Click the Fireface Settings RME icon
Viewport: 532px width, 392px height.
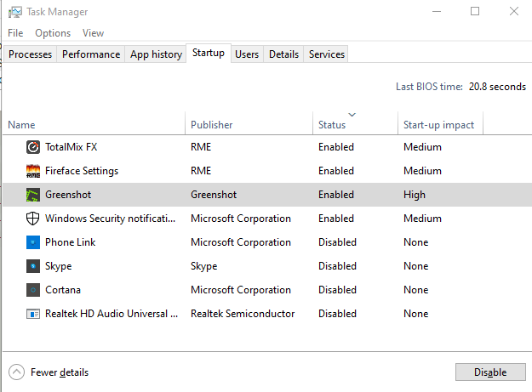pyautogui.click(x=33, y=171)
